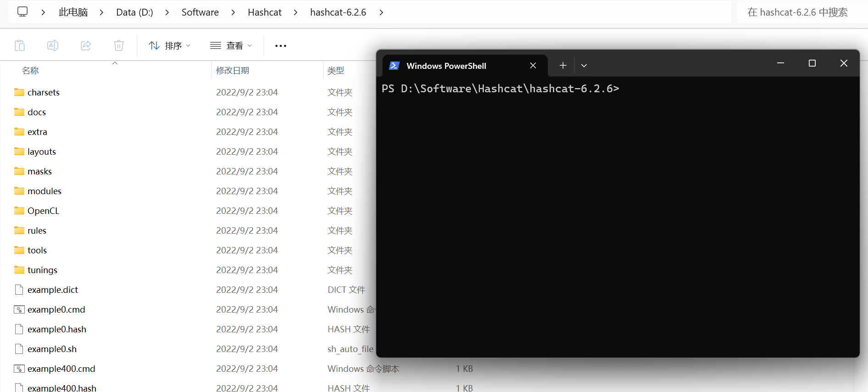The height and width of the screenshot is (392, 868).
Task: Click the delete trash icon in toolbar
Action: click(119, 45)
